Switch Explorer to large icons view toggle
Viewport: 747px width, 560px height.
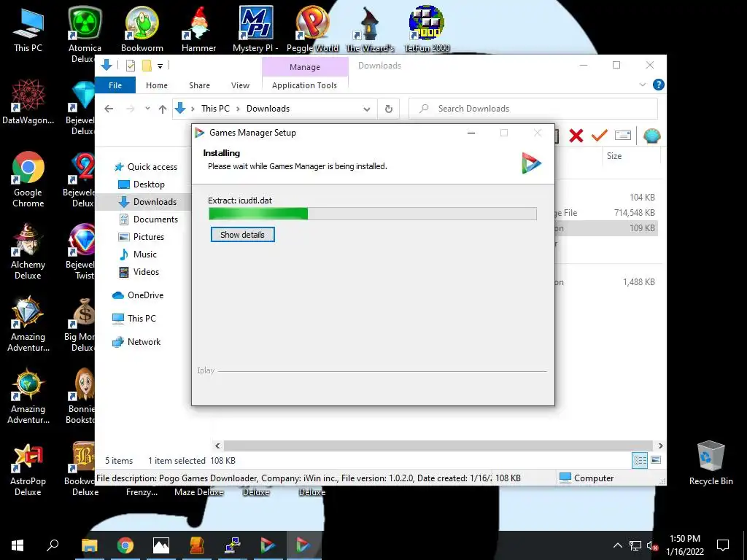(656, 460)
